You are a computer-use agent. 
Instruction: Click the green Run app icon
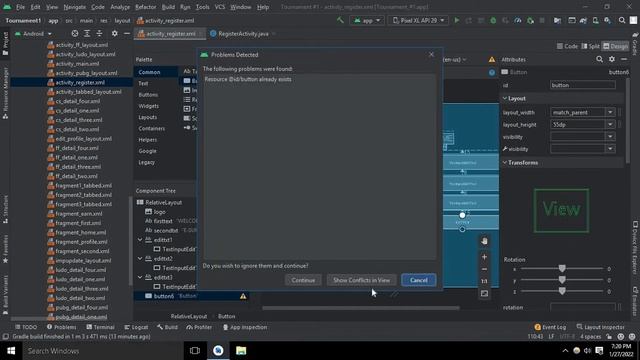[x=457, y=20]
